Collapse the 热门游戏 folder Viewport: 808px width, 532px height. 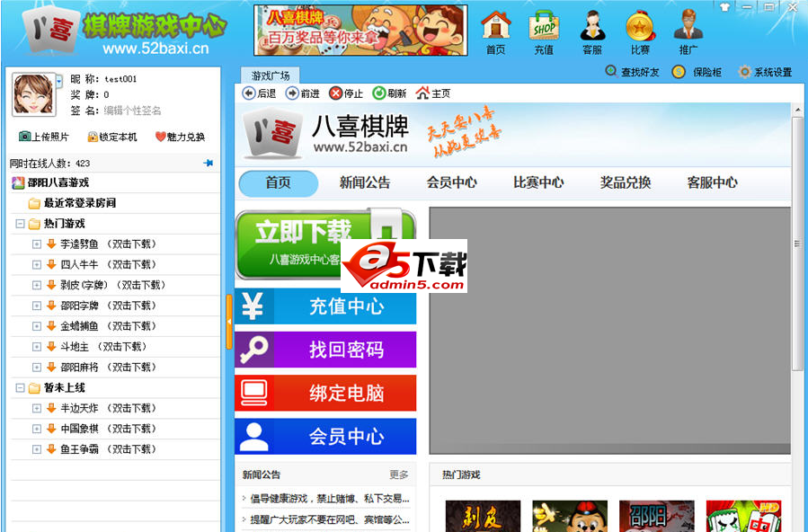pos(20,224)
